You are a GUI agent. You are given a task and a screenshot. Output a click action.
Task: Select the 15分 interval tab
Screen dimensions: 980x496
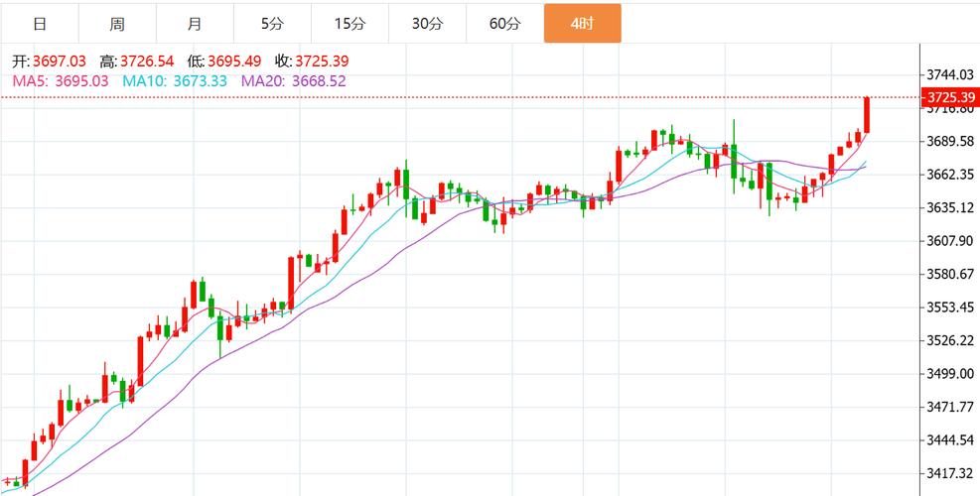350,24
